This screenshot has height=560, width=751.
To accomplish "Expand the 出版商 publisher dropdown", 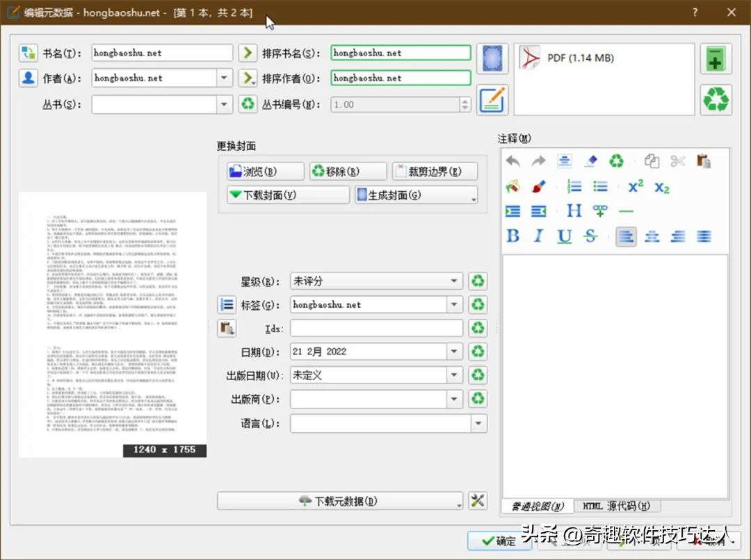I will (455, 399).
